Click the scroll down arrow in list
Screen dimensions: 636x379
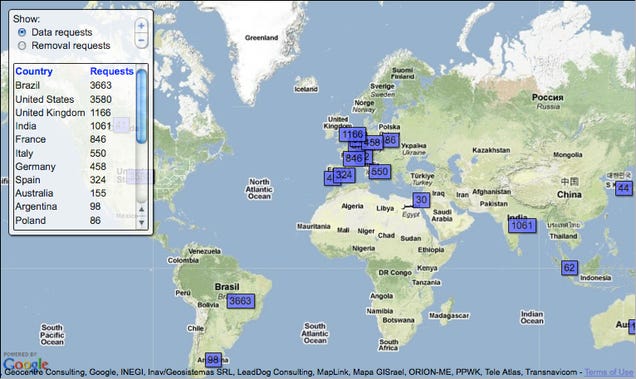(x=142, y=222)
